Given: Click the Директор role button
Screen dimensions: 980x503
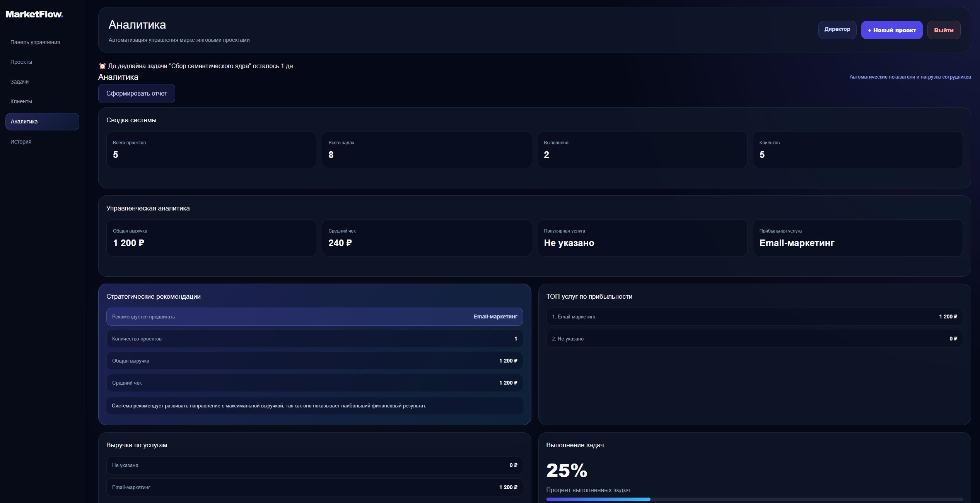Looking at the screenshot, I should click(x=837, y=30).
